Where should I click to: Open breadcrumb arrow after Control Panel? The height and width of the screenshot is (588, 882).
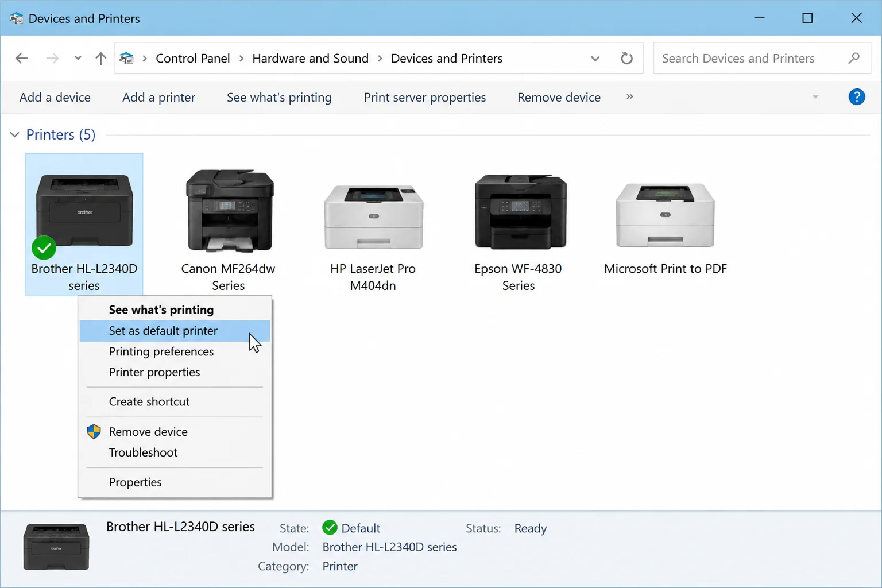click(x=241, y=59)
